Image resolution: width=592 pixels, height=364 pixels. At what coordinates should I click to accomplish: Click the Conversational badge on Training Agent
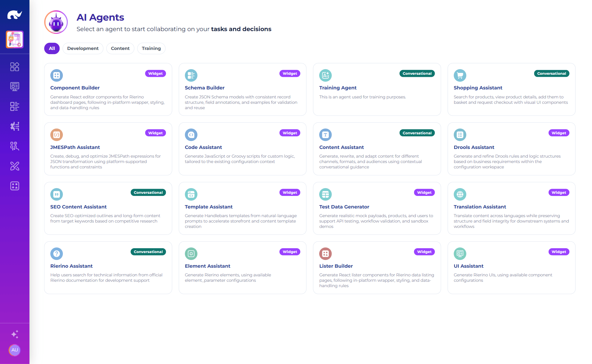click(417, 74)
